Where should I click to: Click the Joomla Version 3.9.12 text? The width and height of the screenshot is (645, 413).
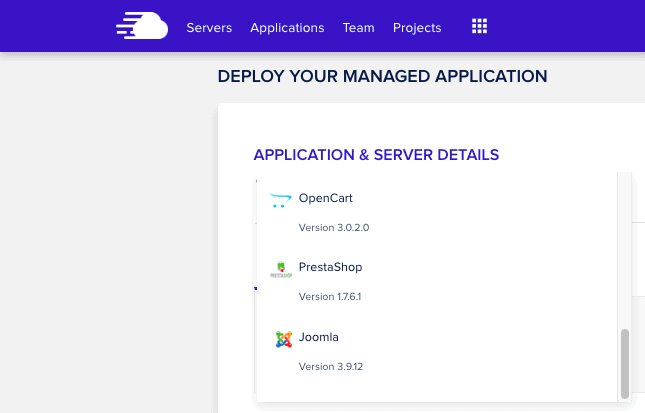(331, 367)
